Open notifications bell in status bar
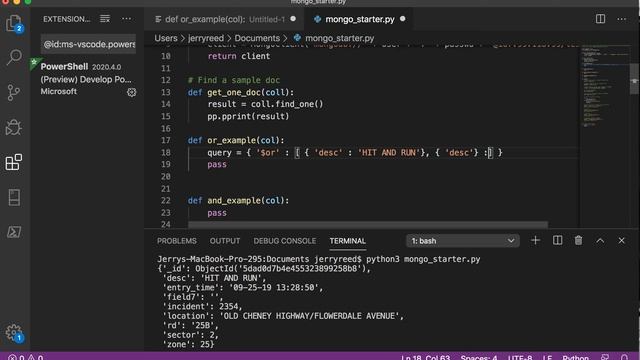Screen dimensions: 640x360 point(624,358)
